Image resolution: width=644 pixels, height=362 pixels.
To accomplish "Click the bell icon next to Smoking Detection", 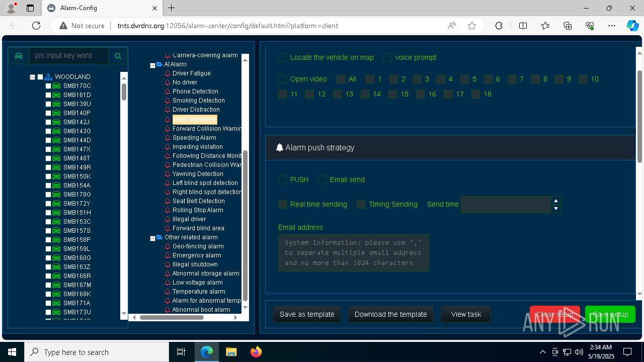I will click(x=168, y=101).
